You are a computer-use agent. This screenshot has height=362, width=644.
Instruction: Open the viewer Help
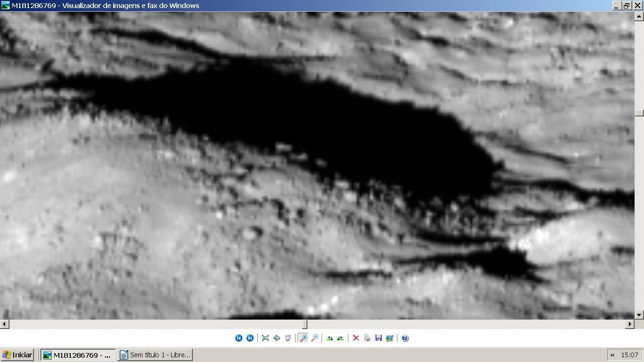pyautogui.click(x=405, y=338)
